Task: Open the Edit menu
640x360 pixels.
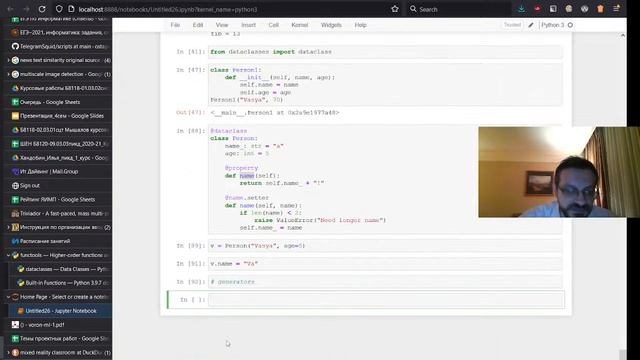Action: pos(198,25)
